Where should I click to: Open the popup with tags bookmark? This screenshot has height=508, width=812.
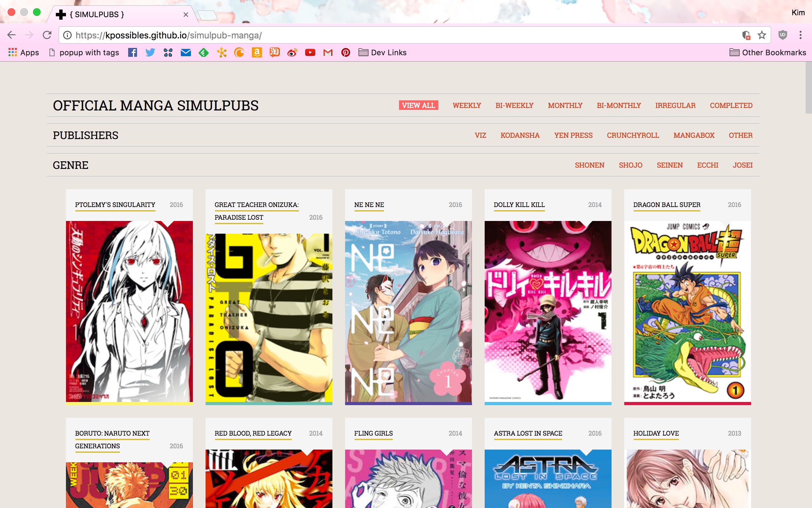[84, 52]
